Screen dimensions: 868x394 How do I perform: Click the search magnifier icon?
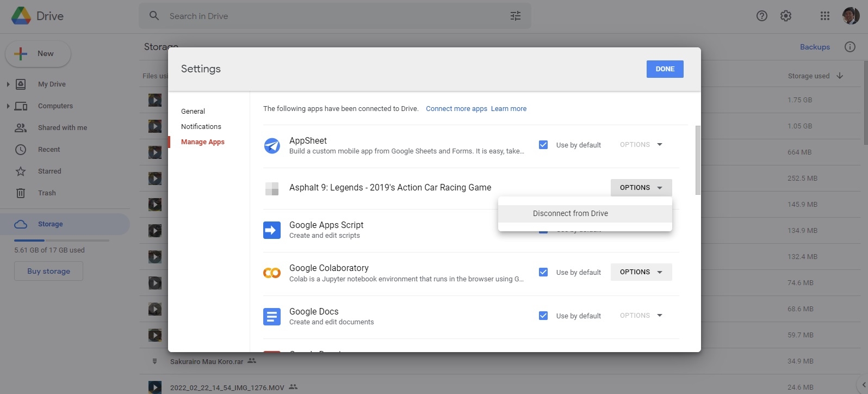[154, 16]
